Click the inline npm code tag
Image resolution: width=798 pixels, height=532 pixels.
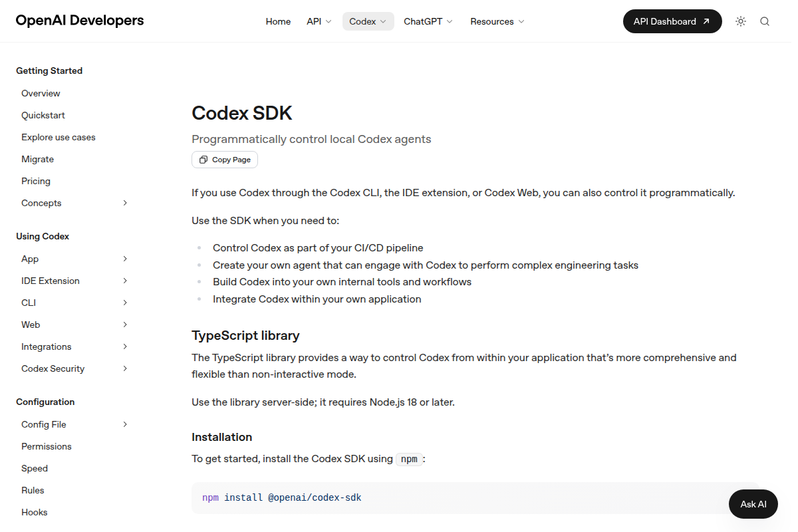pos(409,459)
